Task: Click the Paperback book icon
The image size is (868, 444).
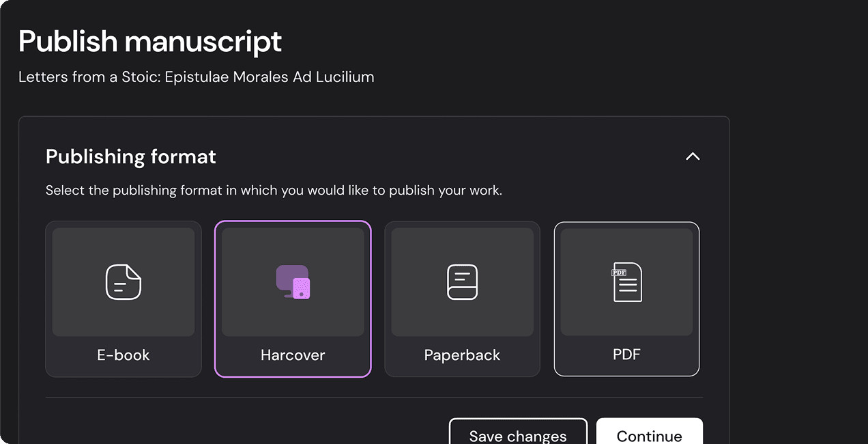Action: click(462, 281)
